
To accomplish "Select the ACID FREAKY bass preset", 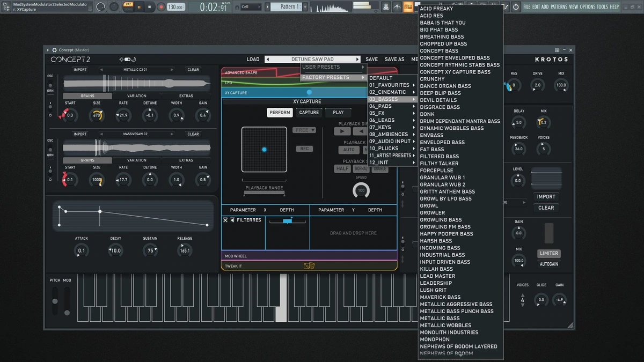I will (x=436, y=9).
